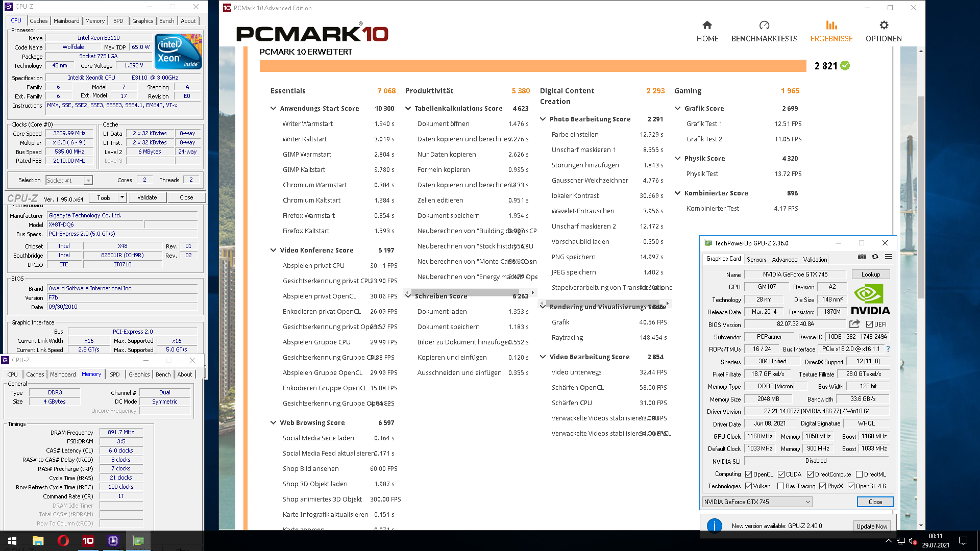
Task: Click the orange PCMark 10 score bar
Action: pyautogui.click(x=533, y=66)
